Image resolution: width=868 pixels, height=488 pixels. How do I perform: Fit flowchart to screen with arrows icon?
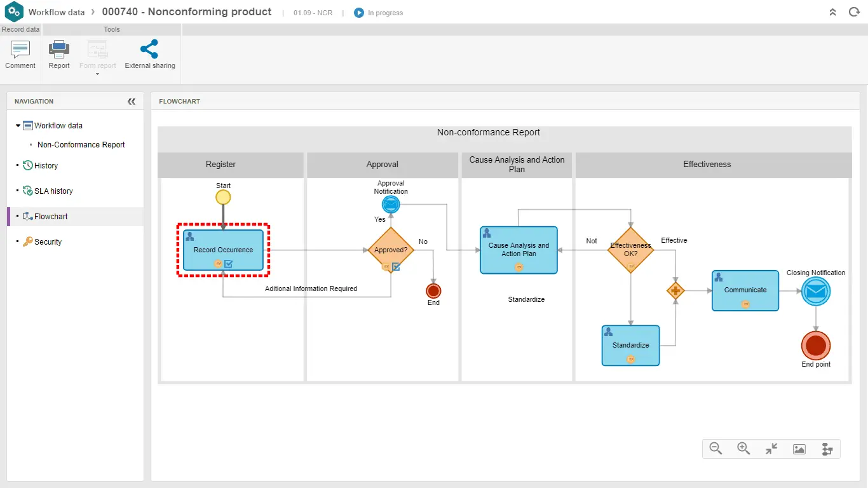pos(771,449)
